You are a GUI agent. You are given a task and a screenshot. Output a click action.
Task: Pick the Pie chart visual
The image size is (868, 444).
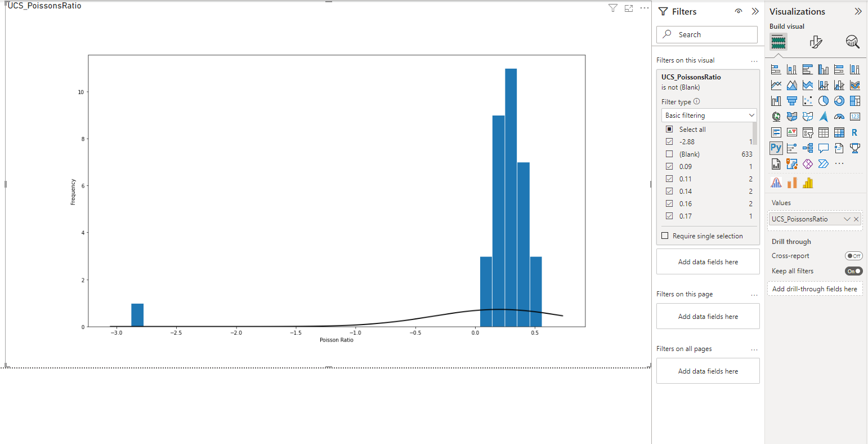coord(824,101)
